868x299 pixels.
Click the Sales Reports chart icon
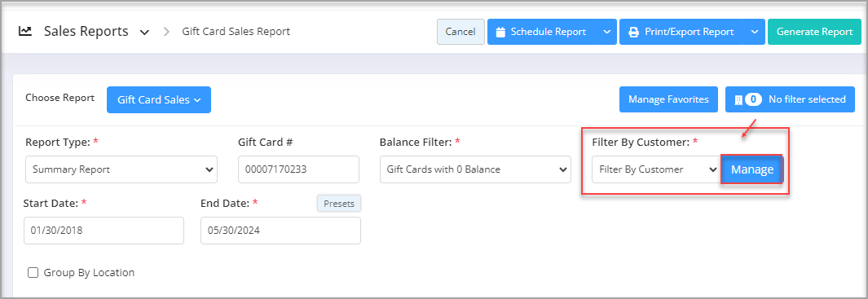25,32
